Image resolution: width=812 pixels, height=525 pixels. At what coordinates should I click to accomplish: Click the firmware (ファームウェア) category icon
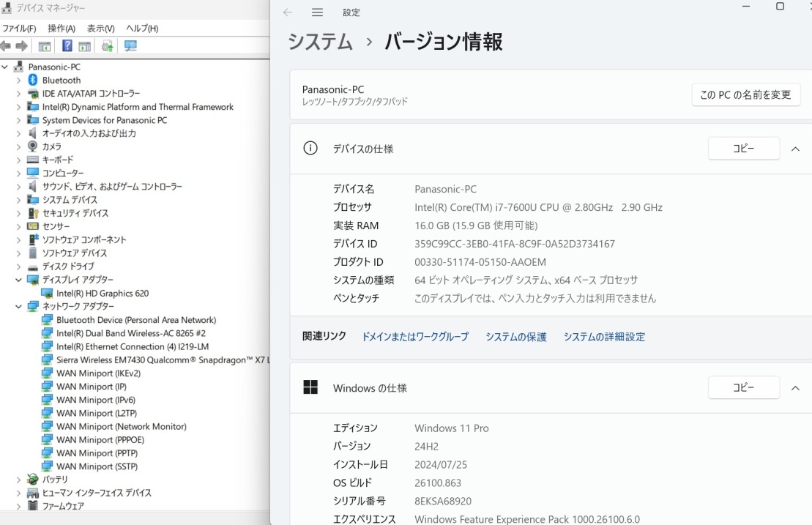coord(33,505)
